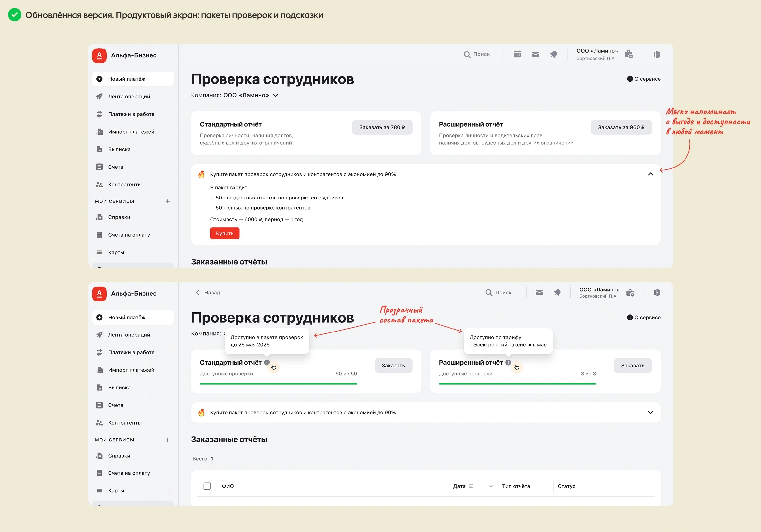Image resolution: width=761 pixels, height=532 pixels.
Task: Click the Альфа-Бизнес logo in top screen
Action: click(x=99, y=55)
